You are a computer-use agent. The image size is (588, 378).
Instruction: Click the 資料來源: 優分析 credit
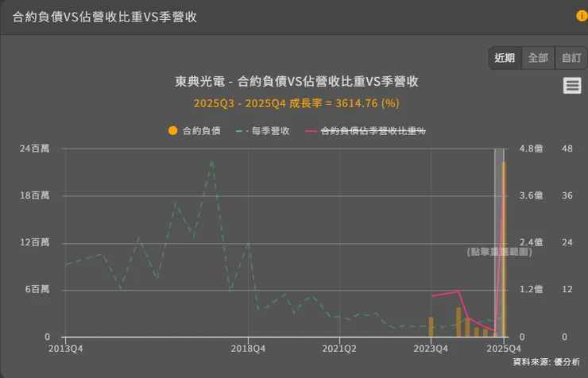click(547, 362)
